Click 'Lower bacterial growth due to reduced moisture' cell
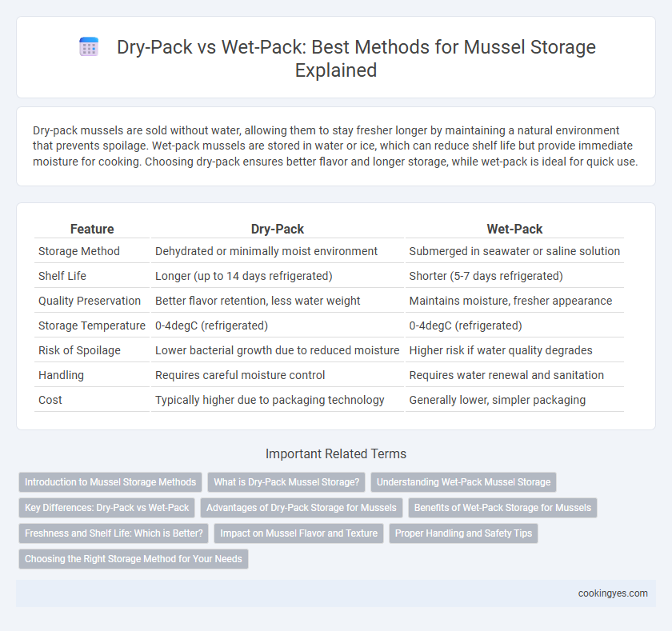672x631 pixels. point(277,350)
